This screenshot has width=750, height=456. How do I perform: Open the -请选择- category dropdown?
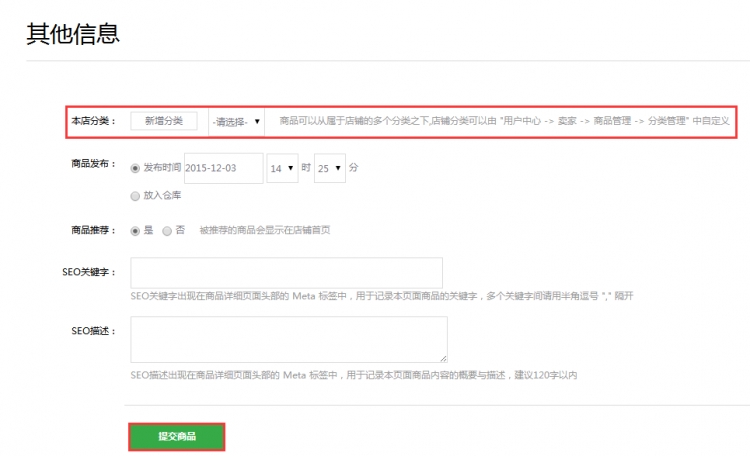(236, 122)
